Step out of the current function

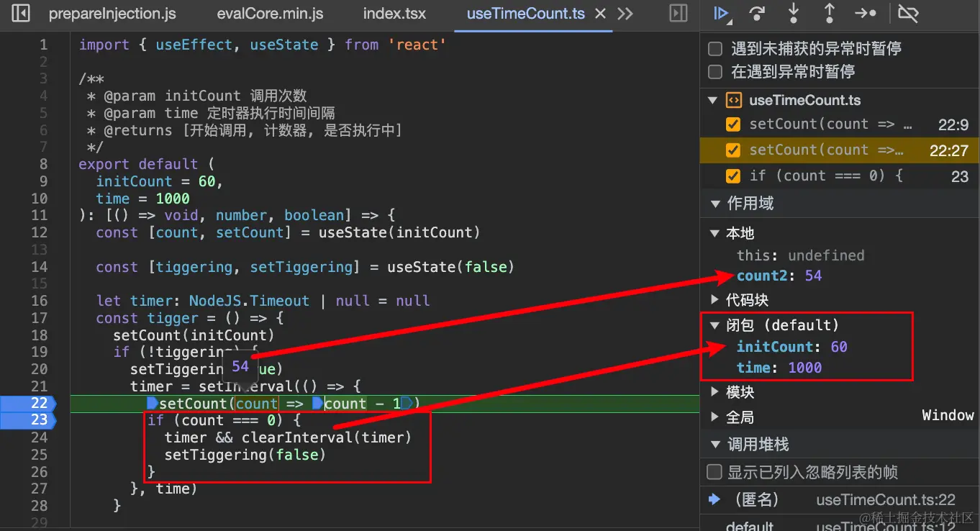[x=830, y=13]
